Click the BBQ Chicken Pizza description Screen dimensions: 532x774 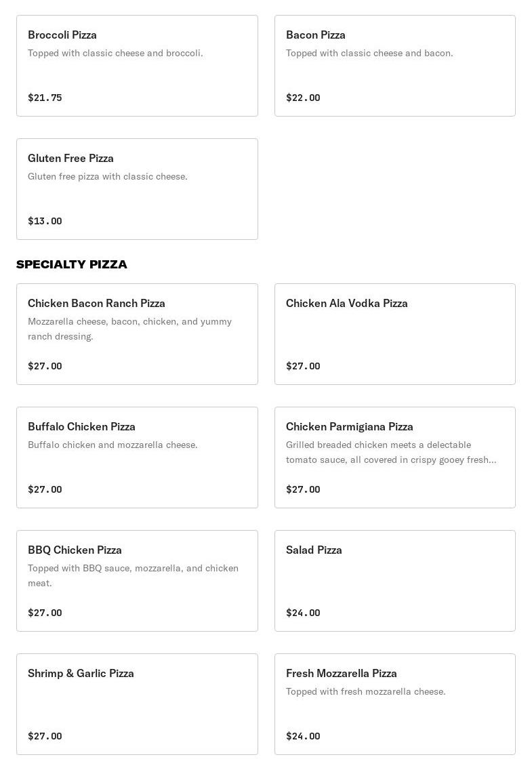(x=133, y=575)
